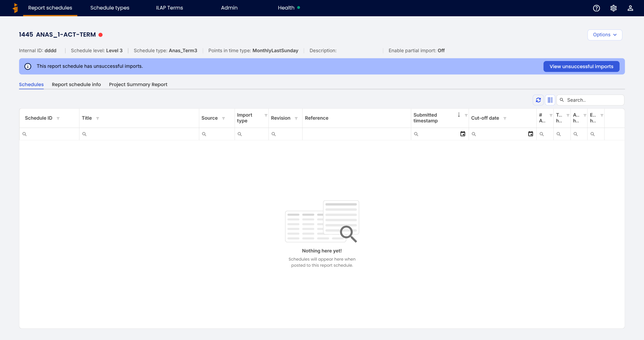This screenshot has width=644, height=340.
Task: Filter the Revision column
Action: point(296,118)
